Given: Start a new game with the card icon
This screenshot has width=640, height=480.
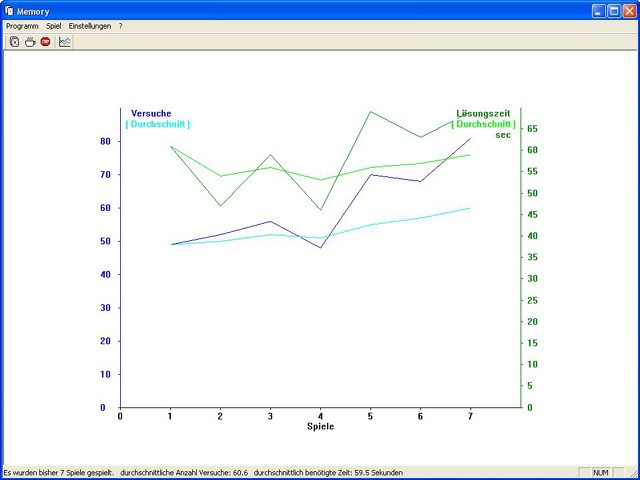Looking at the screenshot, I should pos(15,42).
